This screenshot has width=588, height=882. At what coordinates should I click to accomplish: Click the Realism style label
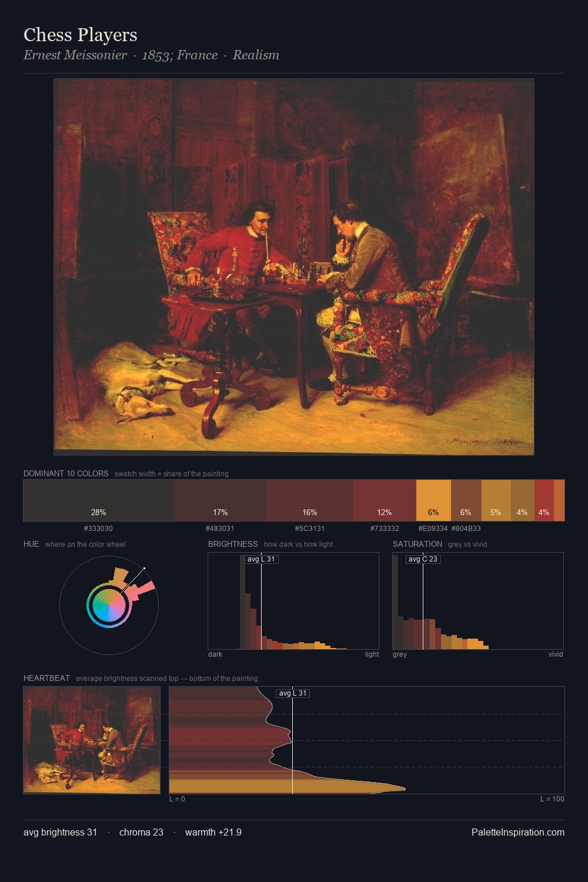(x=256, y=55)
